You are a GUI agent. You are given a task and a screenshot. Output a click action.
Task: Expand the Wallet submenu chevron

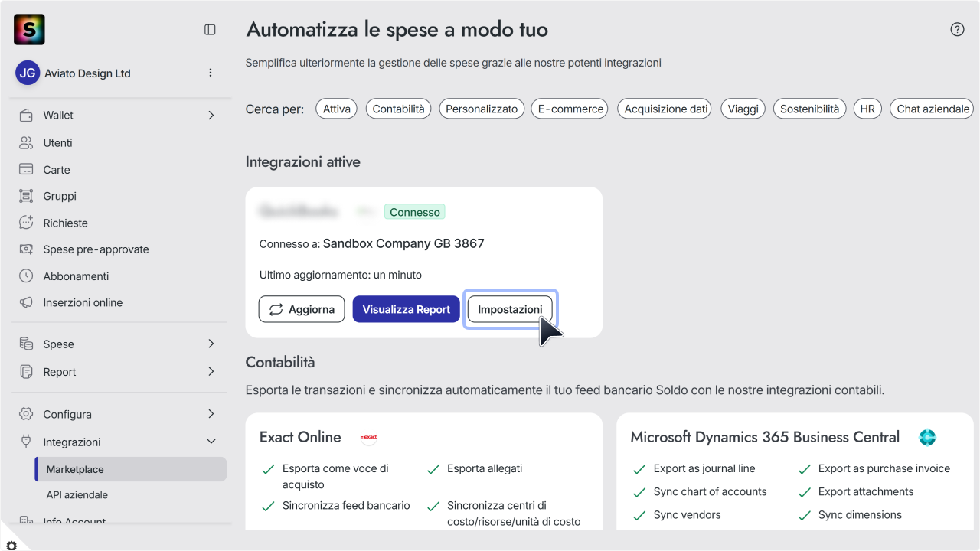(211, 116)
